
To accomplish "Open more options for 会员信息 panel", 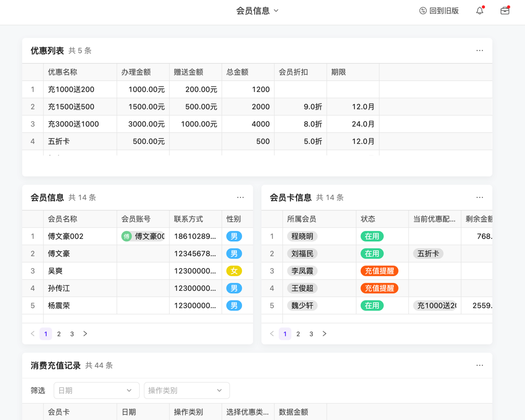I will click(240, 197).
